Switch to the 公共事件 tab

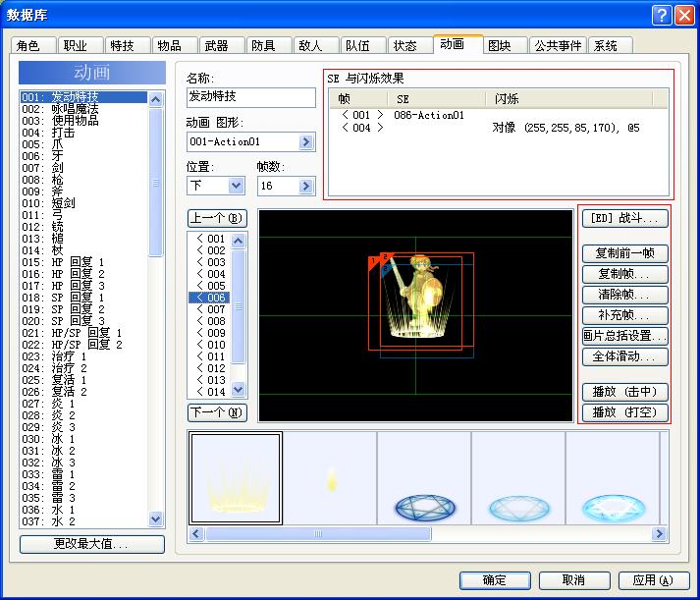pyautogui.click(x=558, y=45)
